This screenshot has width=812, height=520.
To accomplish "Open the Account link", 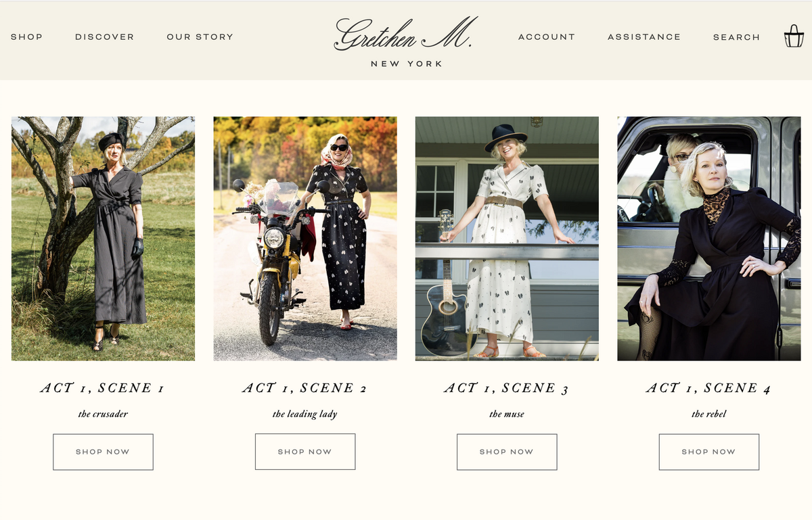I will point(547,37).
